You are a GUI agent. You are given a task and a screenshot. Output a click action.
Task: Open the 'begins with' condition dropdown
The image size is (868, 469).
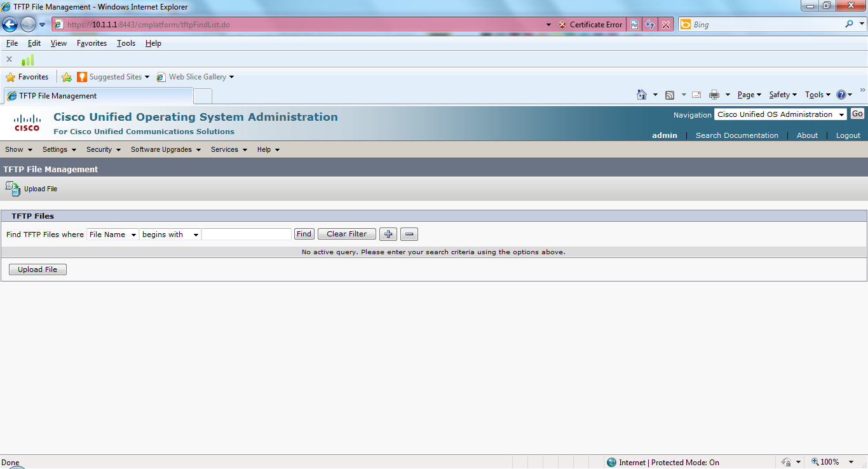click(x=170, y=234)
